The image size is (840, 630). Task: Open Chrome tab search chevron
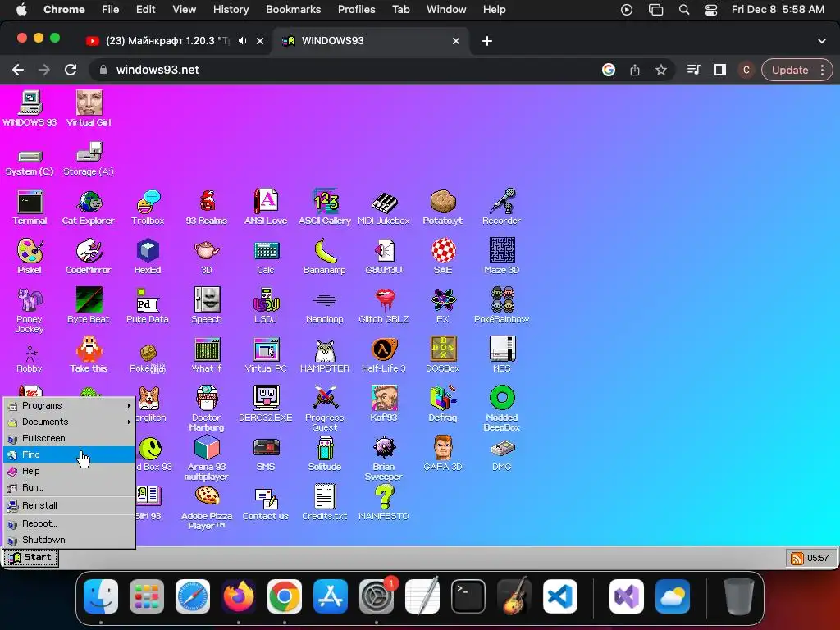point(822,41)
